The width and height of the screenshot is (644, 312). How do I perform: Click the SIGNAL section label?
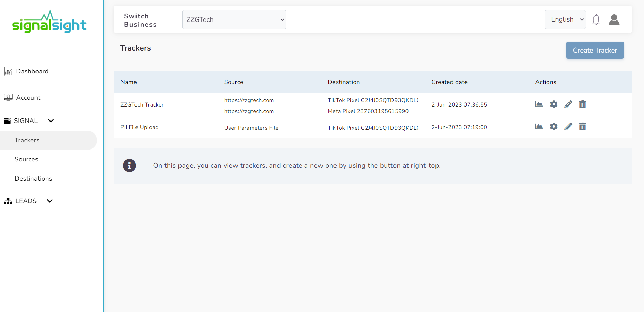tap(26, 121)
